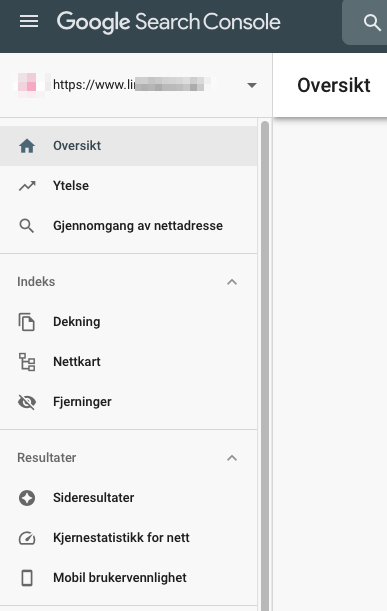Collapse the Resultater section chevron
Screen dimensions: 387x611
pyautogui.click(x=232, y=457)
